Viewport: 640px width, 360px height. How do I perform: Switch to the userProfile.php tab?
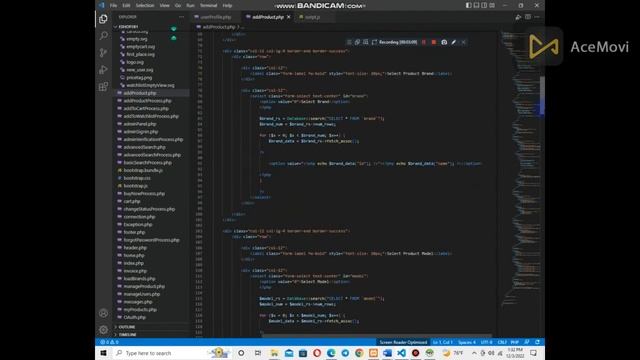(216, 17)
